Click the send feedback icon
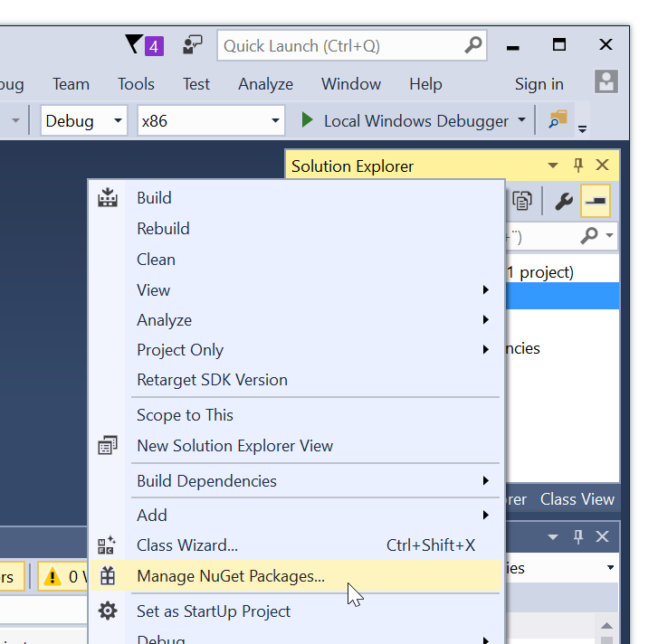658x644 pixels. (193, 45)
